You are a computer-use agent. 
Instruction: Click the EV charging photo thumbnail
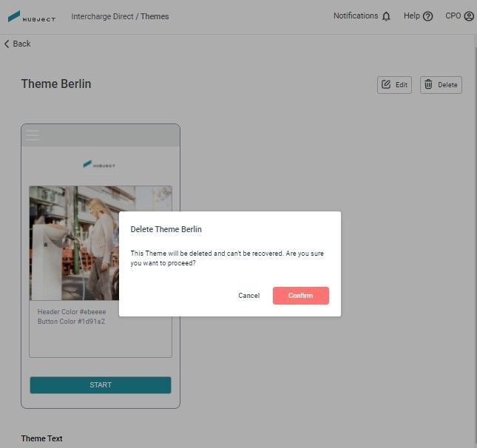click(x=101, y=243)
